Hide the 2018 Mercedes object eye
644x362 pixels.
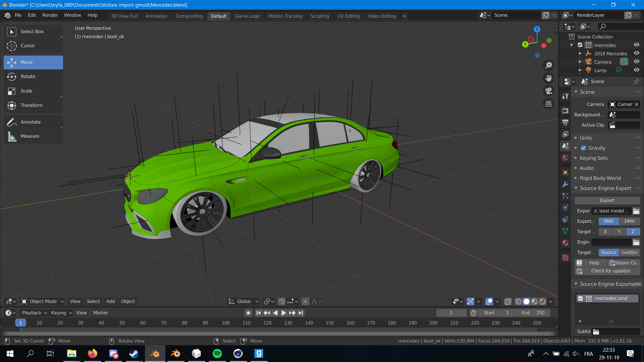637,53
